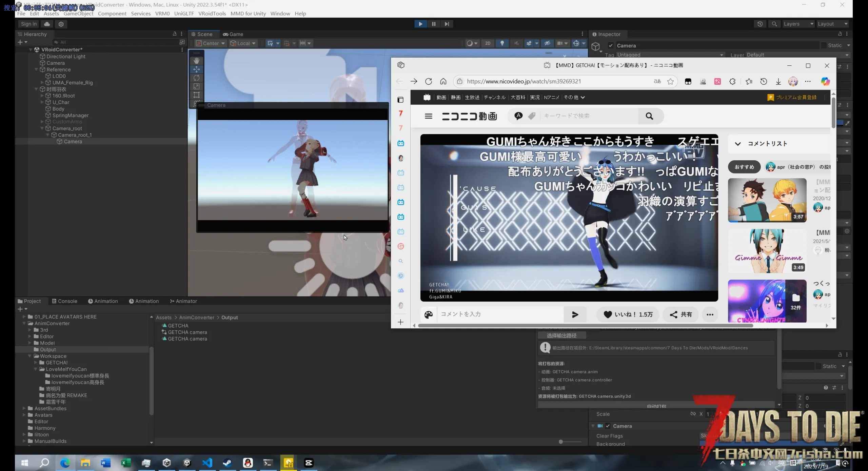The image size is (868, 471).
Task: Click browser extensions puzzle icon
Action: pyautogui.click(x=732, y=81)
